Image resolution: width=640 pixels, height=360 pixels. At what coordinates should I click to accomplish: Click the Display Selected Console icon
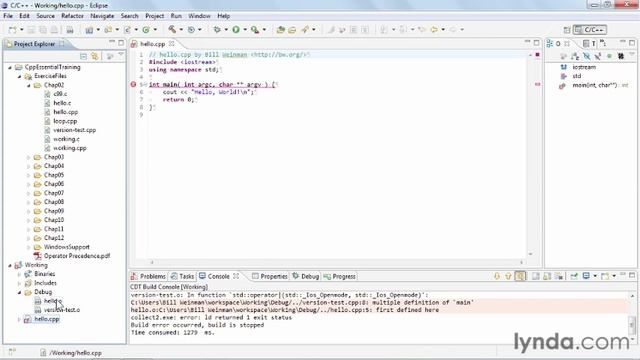tap(586, 276)
